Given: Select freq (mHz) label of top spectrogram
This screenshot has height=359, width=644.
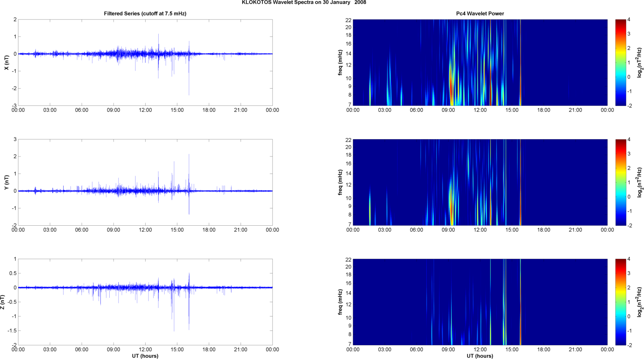Looking at the screenshot, I should point(340,62).
